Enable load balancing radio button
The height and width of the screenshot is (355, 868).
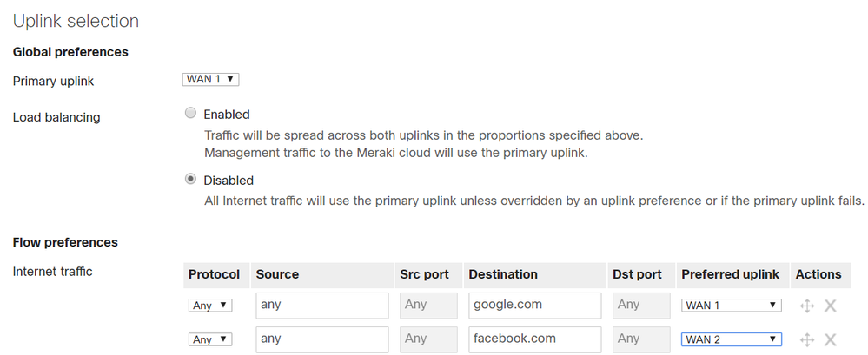(x=190, y=114)
